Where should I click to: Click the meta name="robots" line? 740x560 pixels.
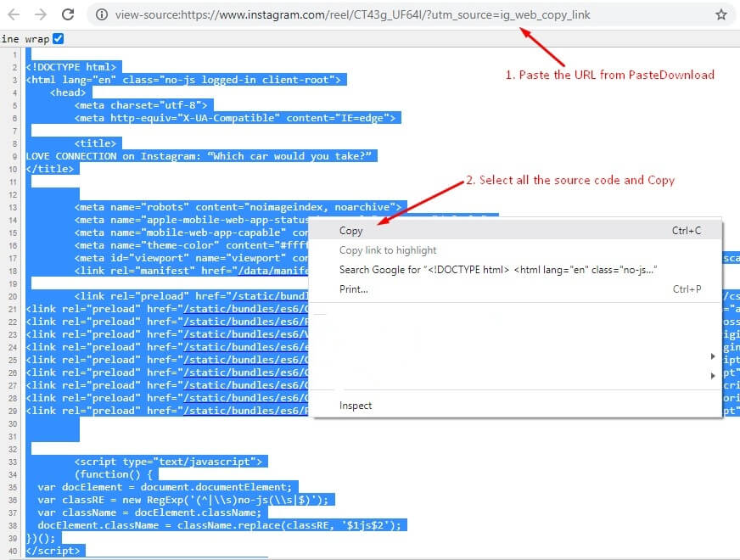238,207
